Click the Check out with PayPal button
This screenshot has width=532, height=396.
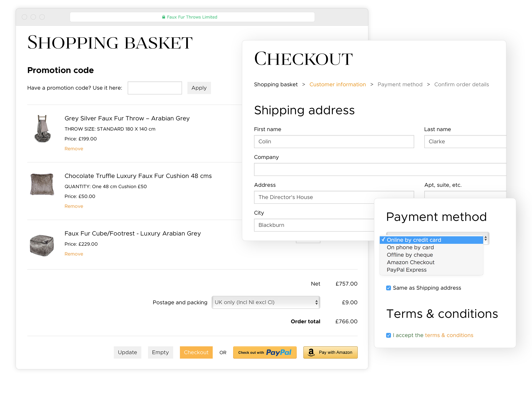(265, 352)
